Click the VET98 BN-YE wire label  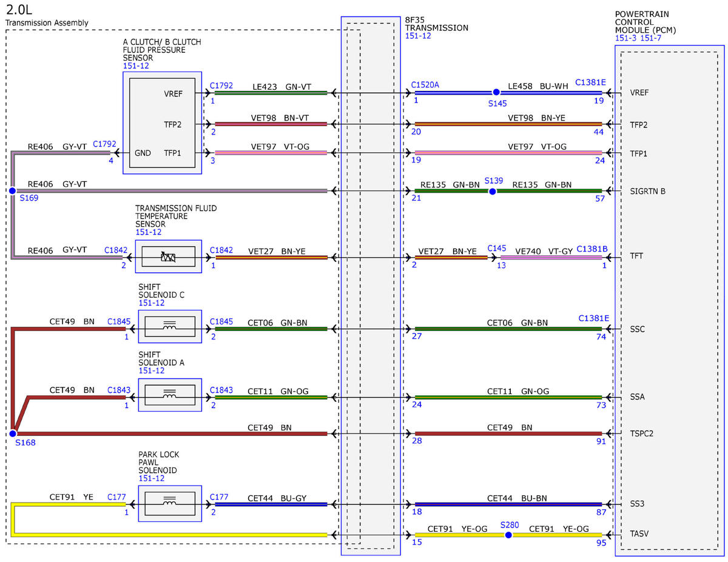[x=537, y=117]
